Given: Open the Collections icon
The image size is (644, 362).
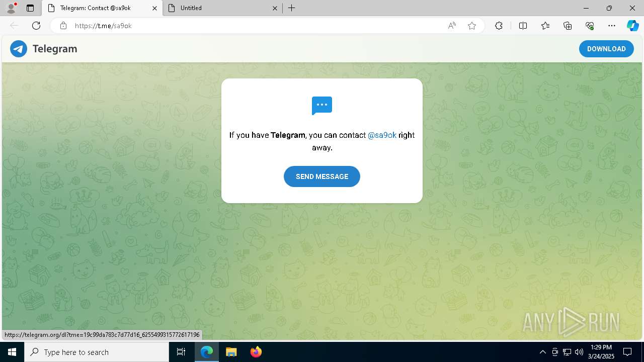Looking at the screenshot, I should click(x=568, y=26).
